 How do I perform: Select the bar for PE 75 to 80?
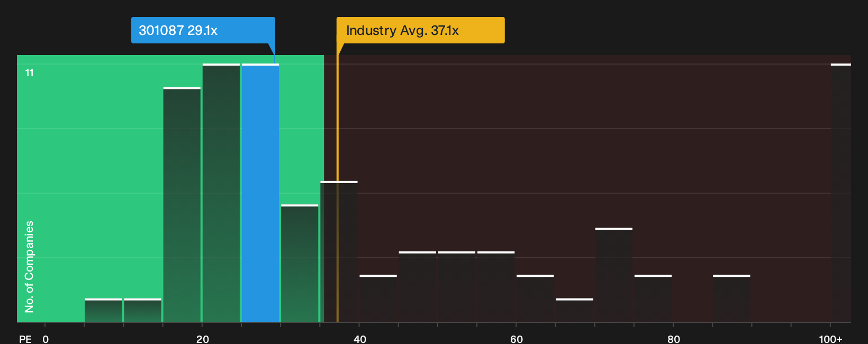pyautogui.click(x=653, y=298)
